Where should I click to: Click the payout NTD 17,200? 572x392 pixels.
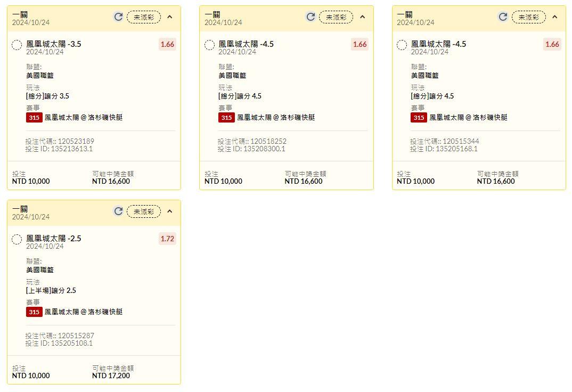pyautogui.click(x=111, y=375)
